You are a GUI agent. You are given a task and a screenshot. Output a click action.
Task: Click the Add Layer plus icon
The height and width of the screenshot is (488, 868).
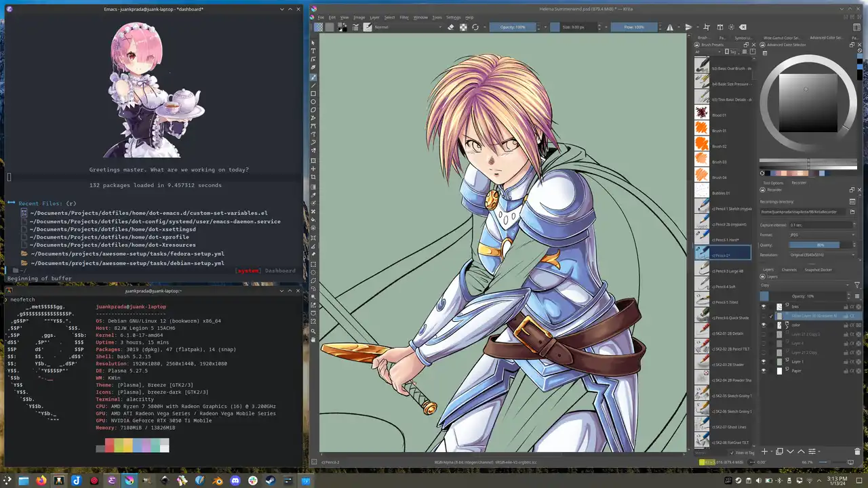(764, 451)
